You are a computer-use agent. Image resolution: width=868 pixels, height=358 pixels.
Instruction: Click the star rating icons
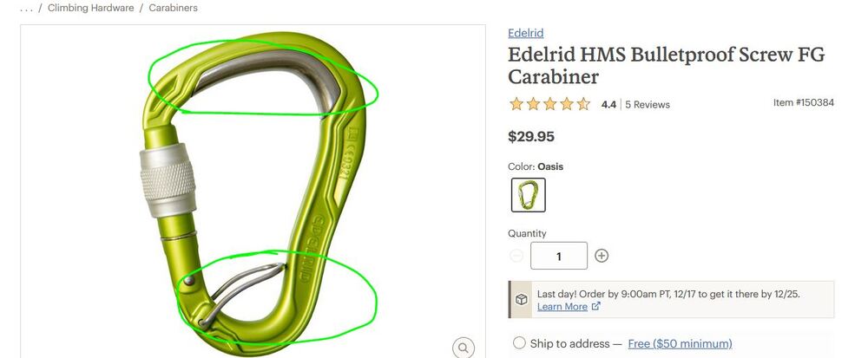[549, 104]
